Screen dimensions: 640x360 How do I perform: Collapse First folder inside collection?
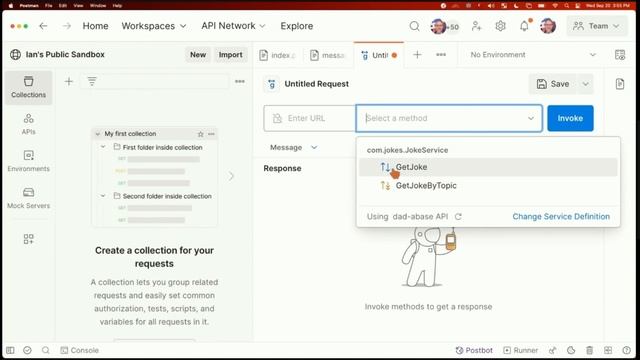pyautogui.click(x=103, y=147)
